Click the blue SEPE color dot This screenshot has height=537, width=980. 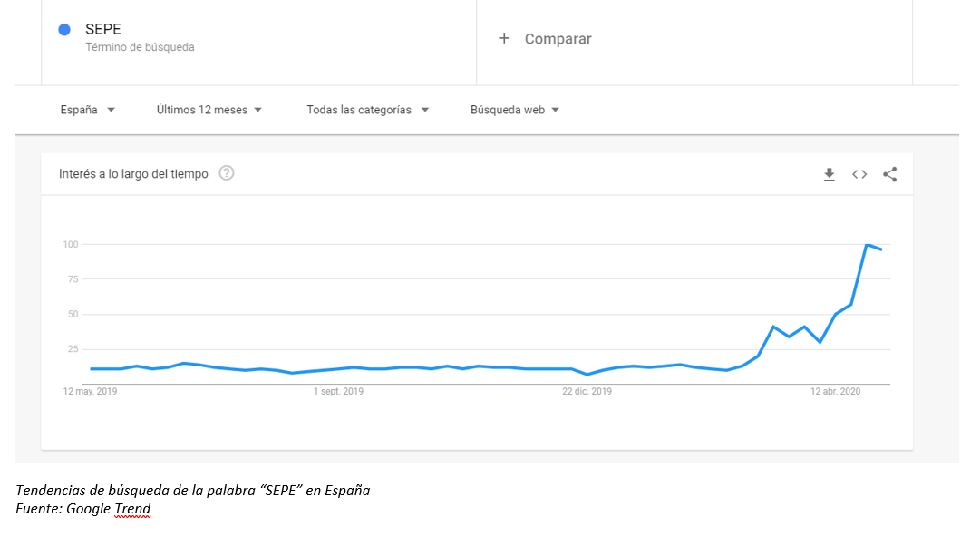tap(64, 29)
